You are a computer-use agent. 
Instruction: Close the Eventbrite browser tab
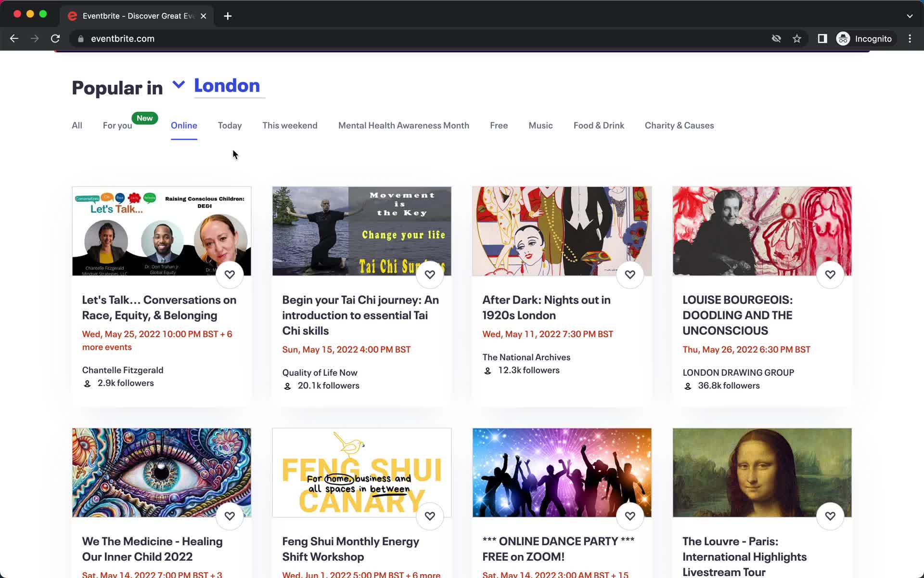[x=204, y=16]
